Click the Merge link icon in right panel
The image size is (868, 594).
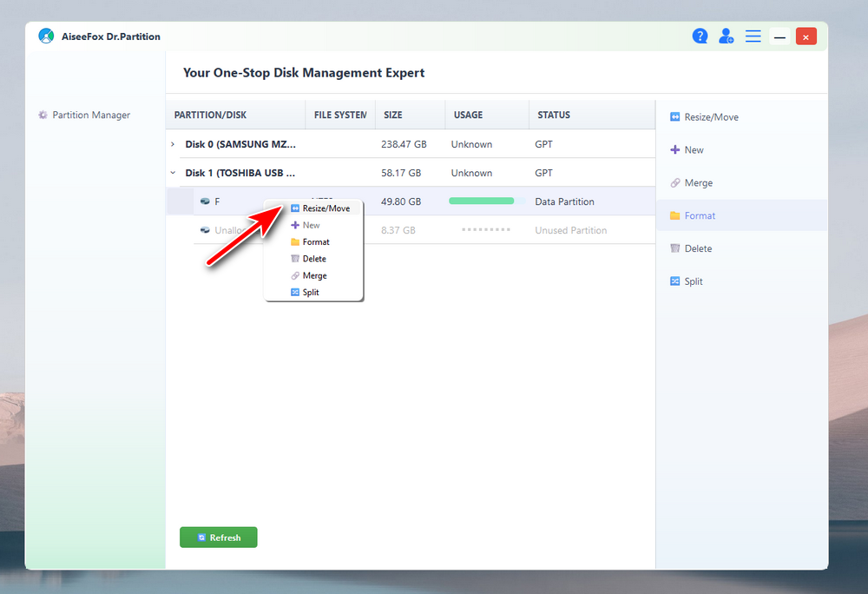click(x=675, y=183)
